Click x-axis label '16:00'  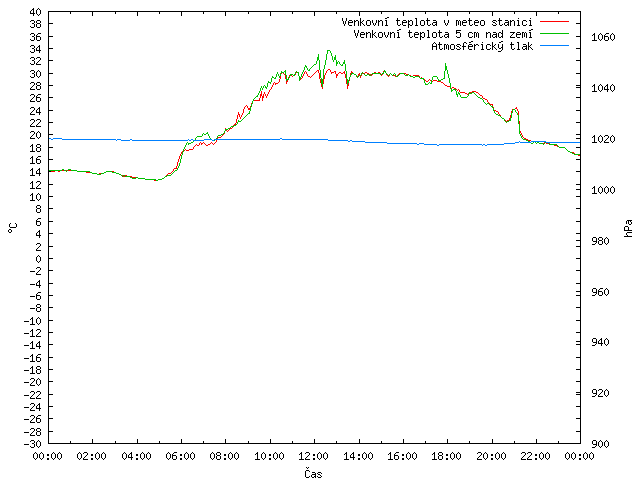point(402,456)
